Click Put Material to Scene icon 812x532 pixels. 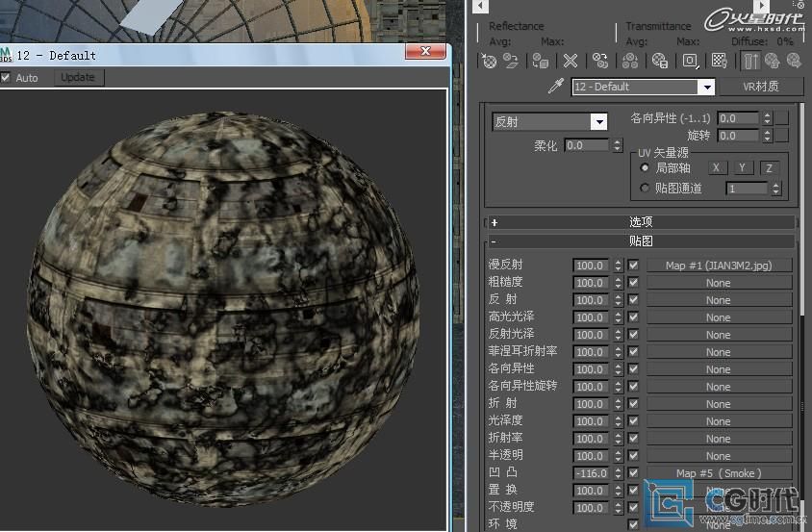coord(511,61)
